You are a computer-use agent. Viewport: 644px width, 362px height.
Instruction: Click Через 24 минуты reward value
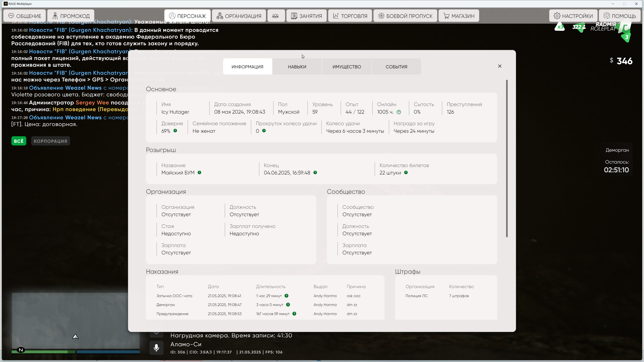(x=414, y=131)
